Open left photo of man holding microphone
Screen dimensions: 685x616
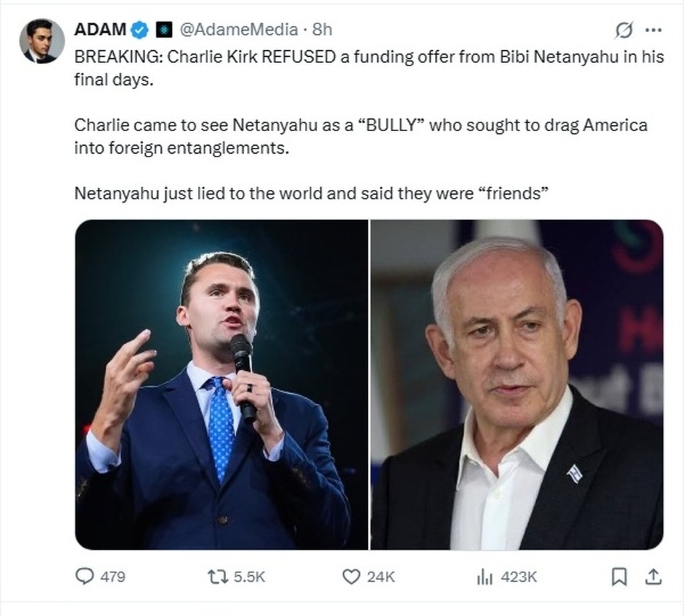coord(221,385)
